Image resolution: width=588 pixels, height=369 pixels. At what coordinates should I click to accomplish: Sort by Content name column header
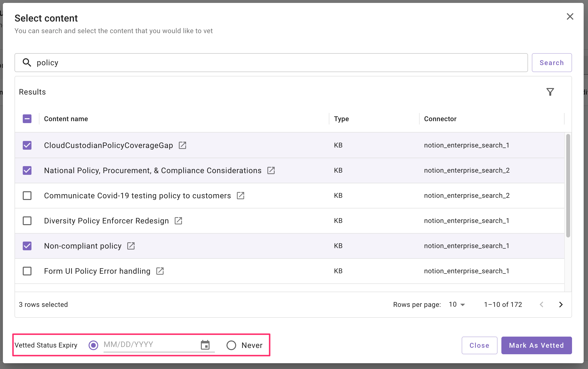[66, 119]
